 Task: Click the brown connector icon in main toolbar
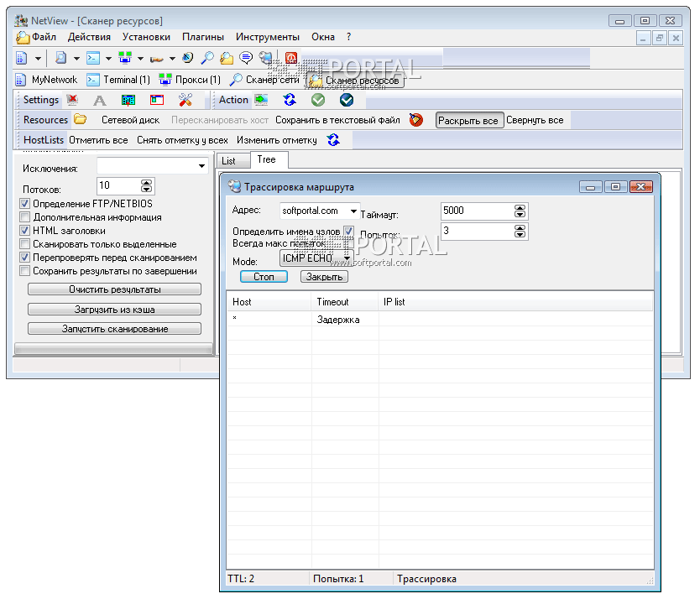[x=156, y=59]
